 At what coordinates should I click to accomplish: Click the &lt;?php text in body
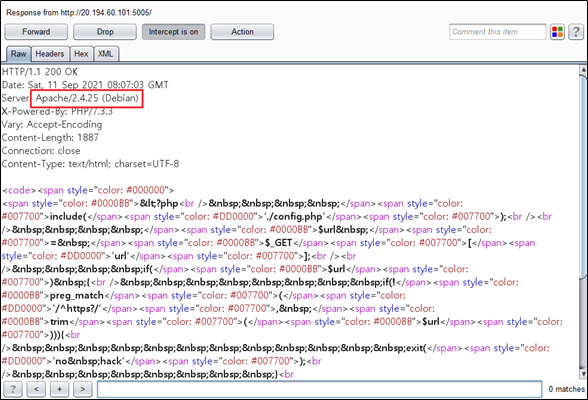point(159,204)
